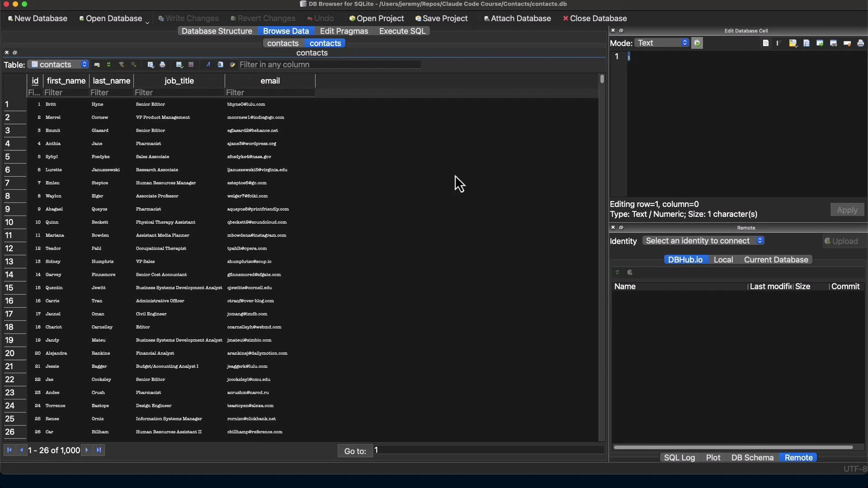This screenshot has width=868, height=488.
Task: Go to previous page of records
Action: coord(21,450)
